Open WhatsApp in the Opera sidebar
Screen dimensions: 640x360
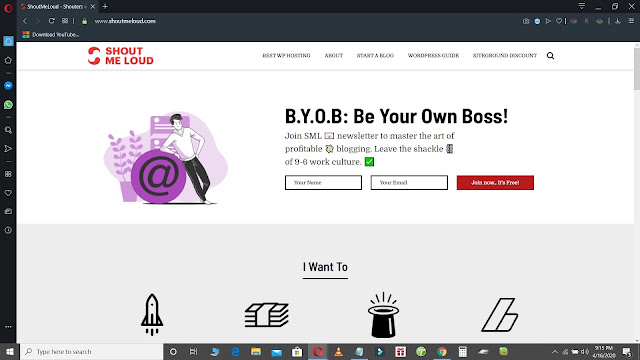[8, 105]
